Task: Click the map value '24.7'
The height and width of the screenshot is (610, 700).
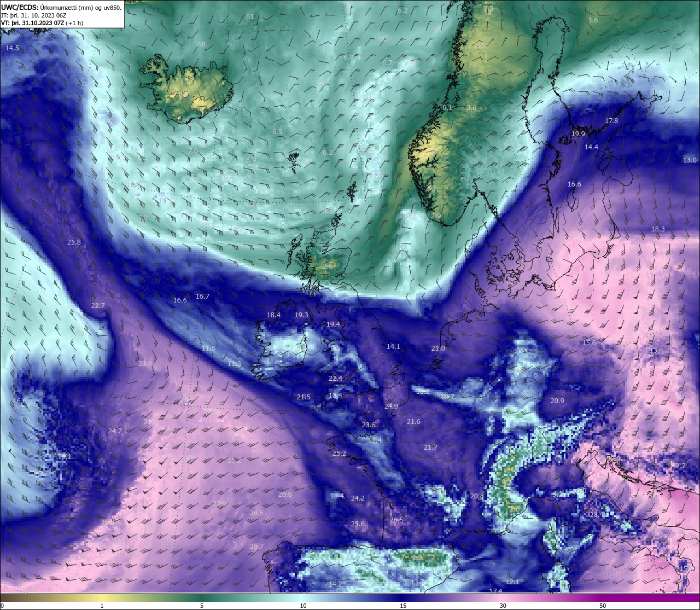Action: pos(115,431)
